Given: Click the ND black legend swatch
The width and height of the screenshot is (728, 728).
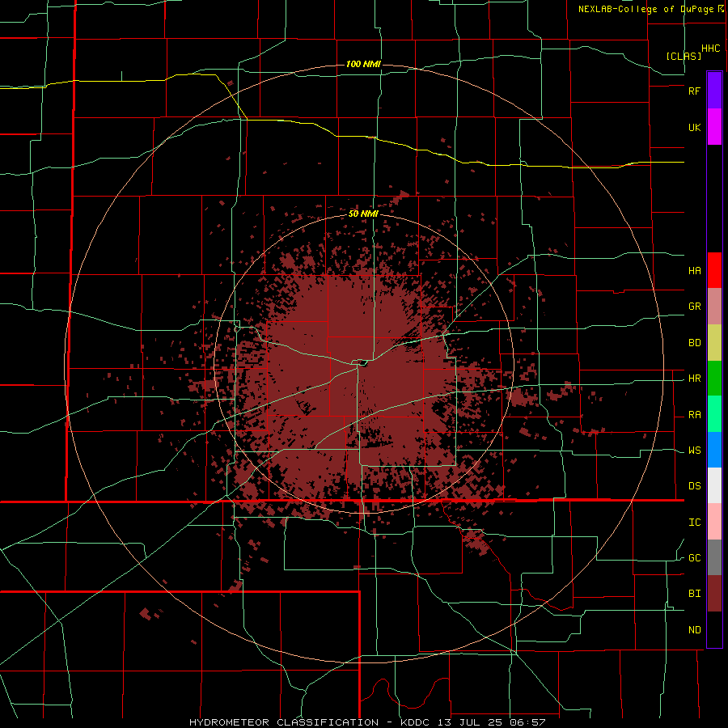Looking at the screenshot, I should [714, 629].
